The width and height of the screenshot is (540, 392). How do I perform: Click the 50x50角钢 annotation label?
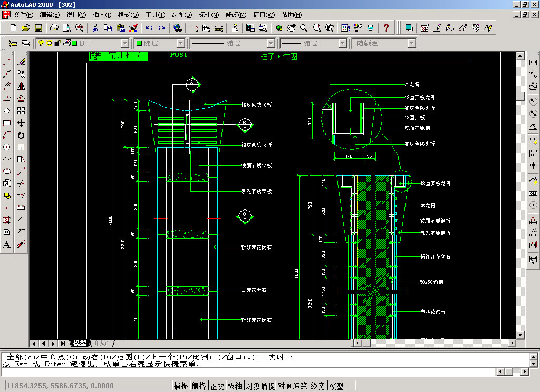[x=431, y=282]
